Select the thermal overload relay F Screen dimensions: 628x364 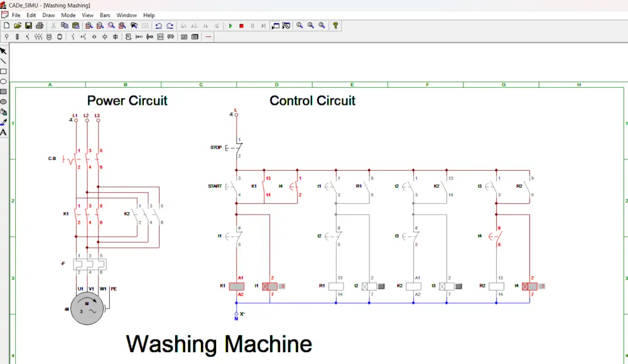pyautogui.click(x=90, y=264)
